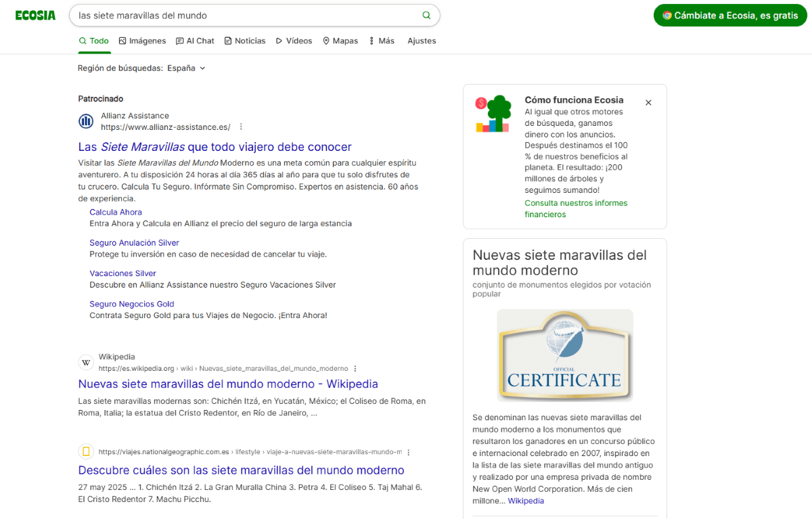Image resolution: width=812 pixels, height=519 pixels.
Task: Open Descubre cuáles son las siete maravillas link
Action: pyautogui.click(x=241, y=470)
